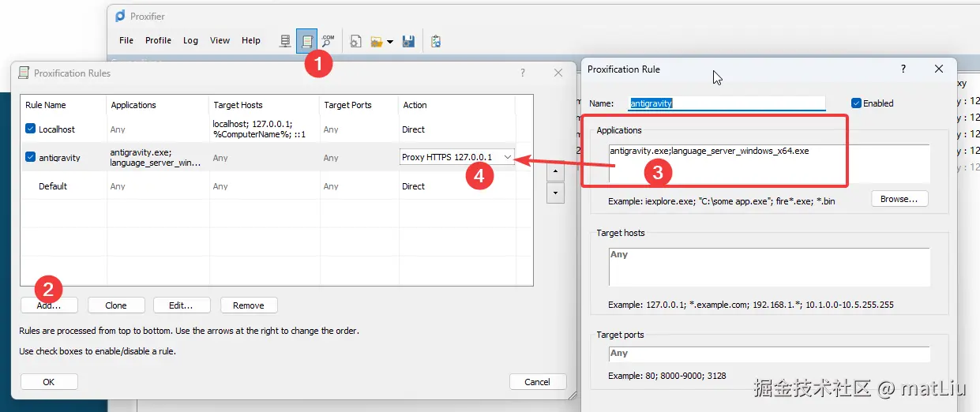This screenshot has height=412, width=980.
Task: Open the Help menu
Action: [251, 40]
